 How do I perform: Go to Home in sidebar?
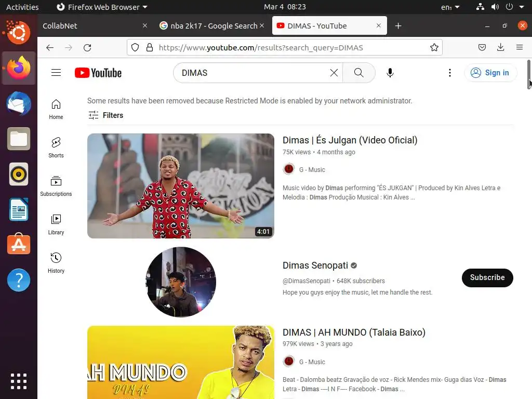56,110
